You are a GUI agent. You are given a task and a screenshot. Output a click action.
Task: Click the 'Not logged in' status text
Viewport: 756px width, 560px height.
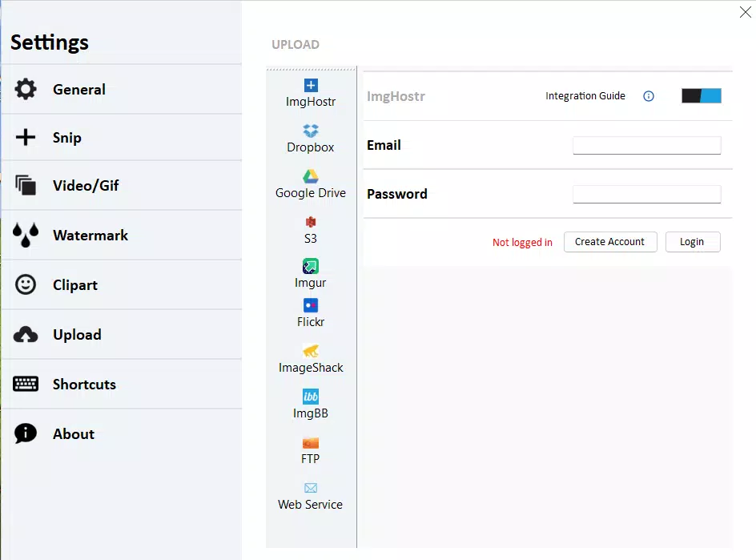click(522, 242)
